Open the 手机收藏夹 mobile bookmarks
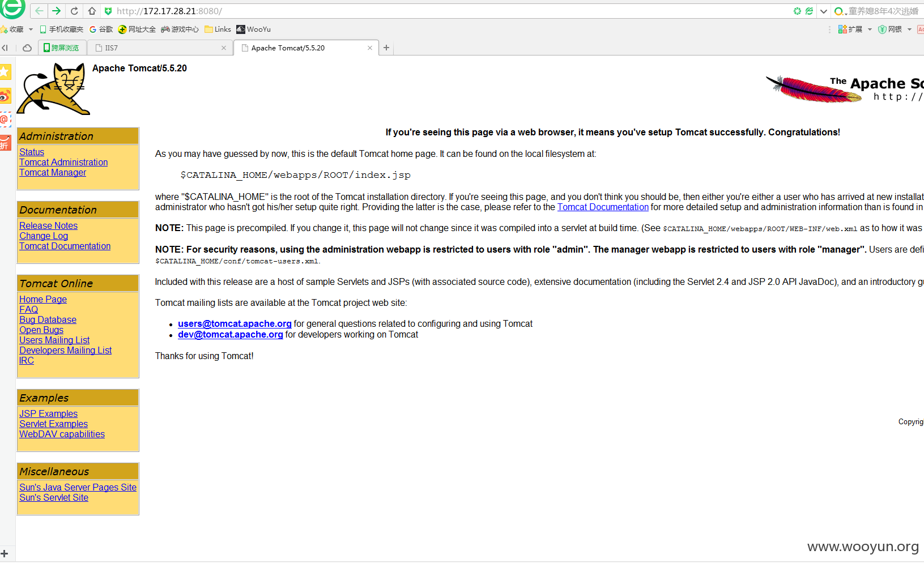 pyautogui.click(x=61, y=29)
